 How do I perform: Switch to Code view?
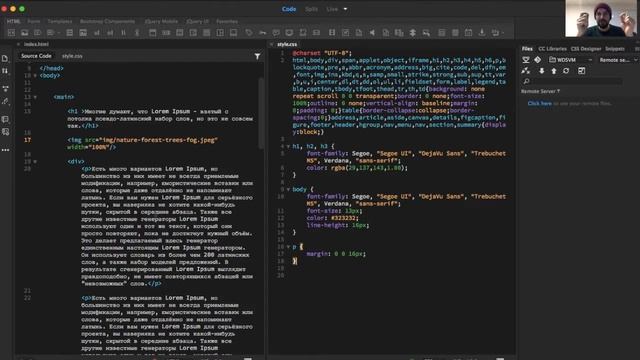[x=289, y=9]
